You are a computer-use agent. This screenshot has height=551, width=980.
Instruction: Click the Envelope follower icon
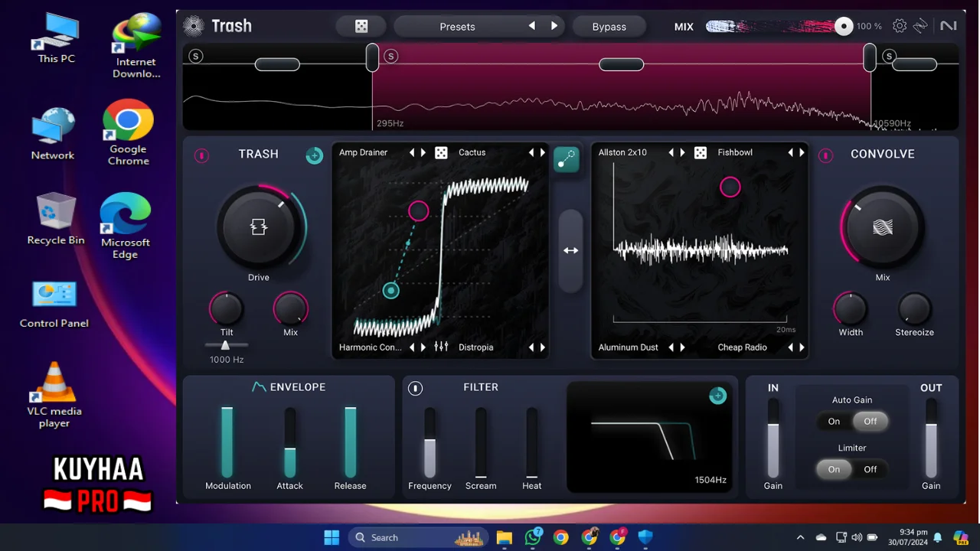259,387
